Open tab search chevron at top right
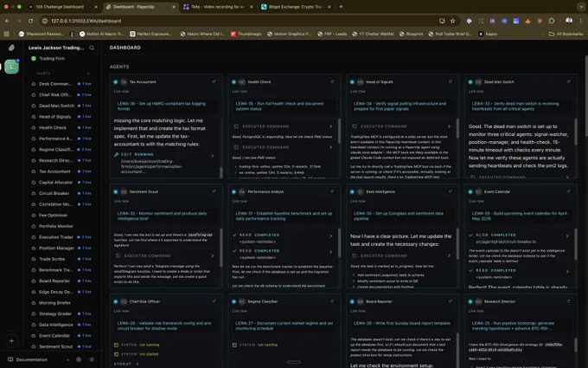Viewport: 588px width, 368px height. (x=581, y=7)
